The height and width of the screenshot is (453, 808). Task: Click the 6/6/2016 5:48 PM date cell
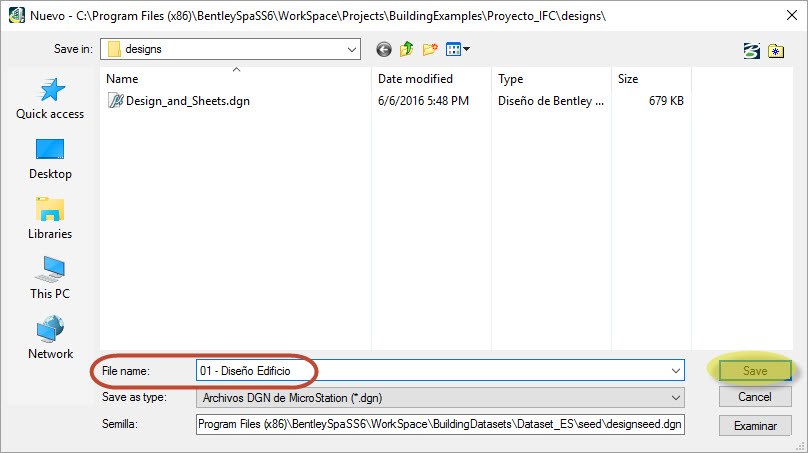click(423, 101)
